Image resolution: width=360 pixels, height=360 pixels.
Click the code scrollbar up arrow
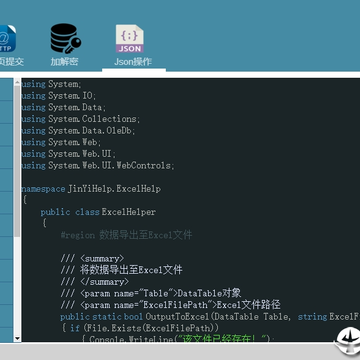point(17,82)
